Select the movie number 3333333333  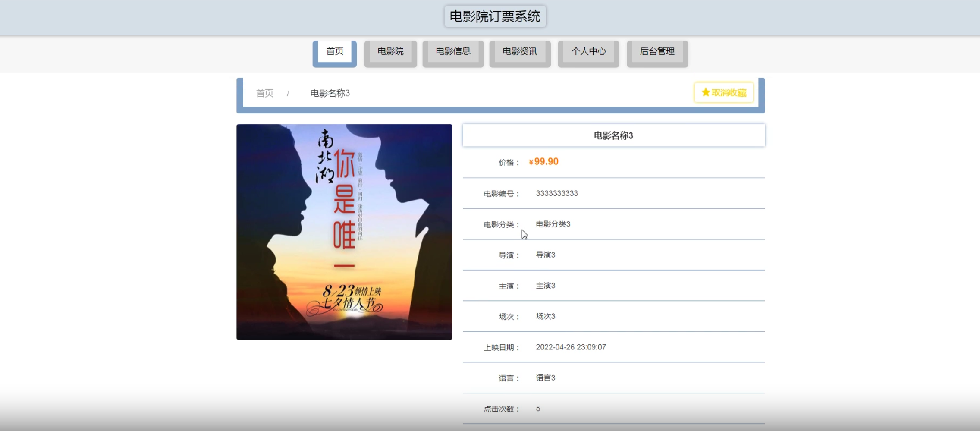557,193
